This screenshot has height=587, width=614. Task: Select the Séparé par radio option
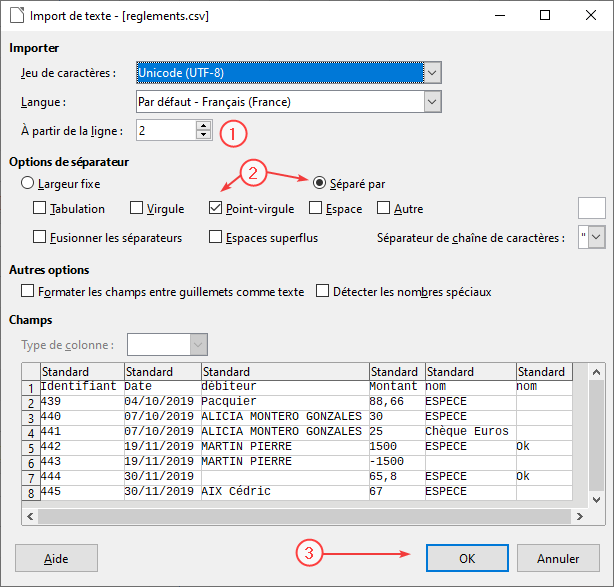click(320, 184)
